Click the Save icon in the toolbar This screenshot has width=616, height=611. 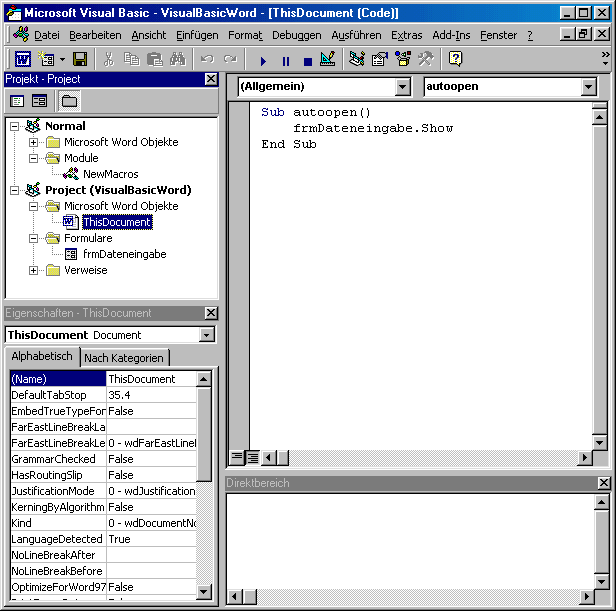coord(80,59)
